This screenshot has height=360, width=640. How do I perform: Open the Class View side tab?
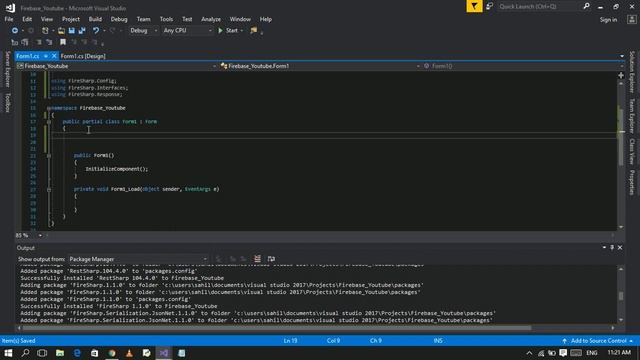(632, 151)
